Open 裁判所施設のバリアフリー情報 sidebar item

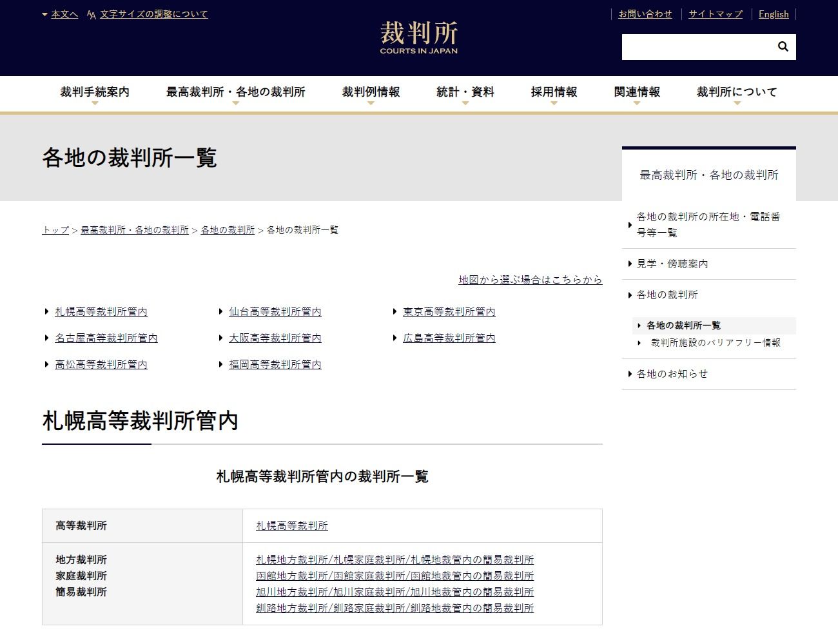coord(716,342)
